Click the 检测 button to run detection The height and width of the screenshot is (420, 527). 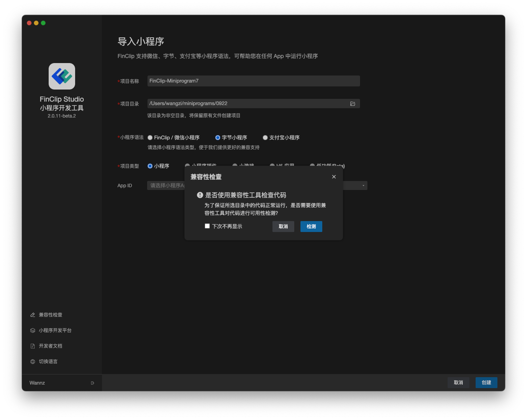tap(311, 226)
